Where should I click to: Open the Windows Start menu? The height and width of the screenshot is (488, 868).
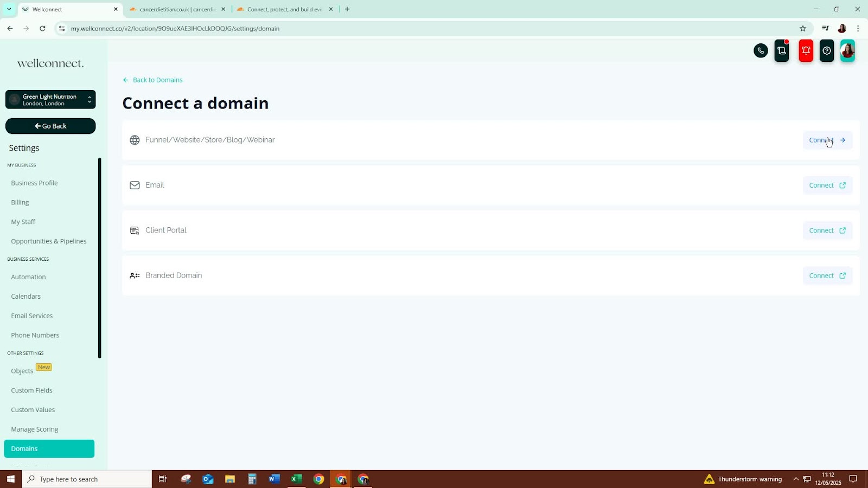[10, 479]
